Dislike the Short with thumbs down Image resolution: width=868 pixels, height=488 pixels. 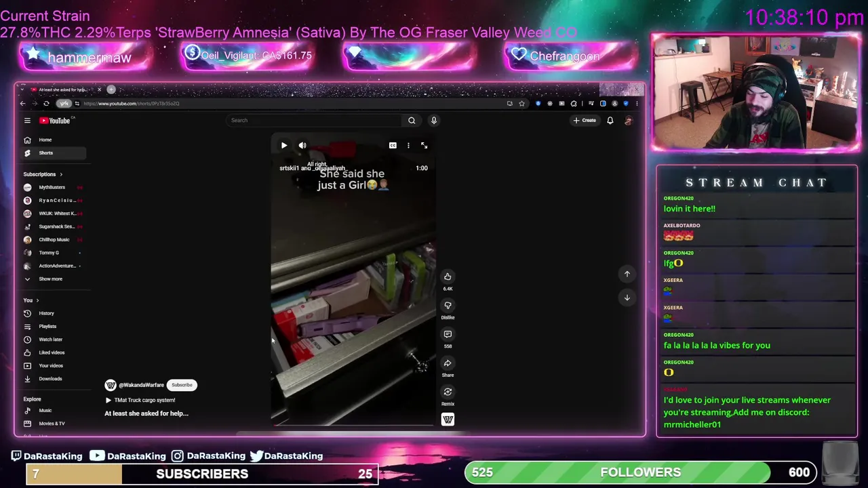448,306
